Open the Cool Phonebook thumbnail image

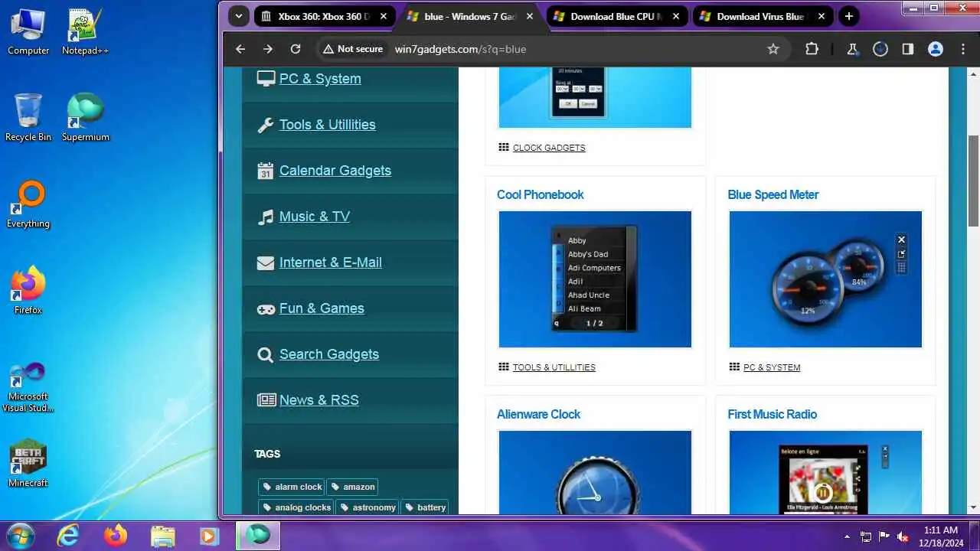[595, 279]
